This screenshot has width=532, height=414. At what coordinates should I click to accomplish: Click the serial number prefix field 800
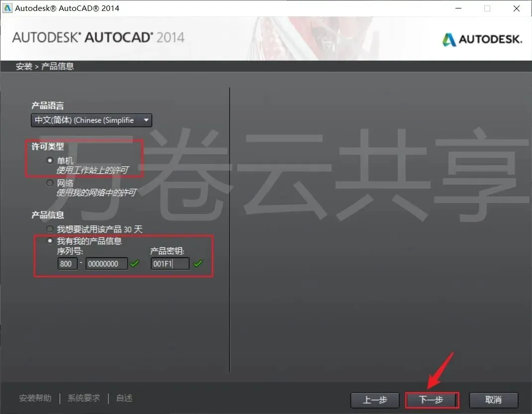tap(68, 264)
